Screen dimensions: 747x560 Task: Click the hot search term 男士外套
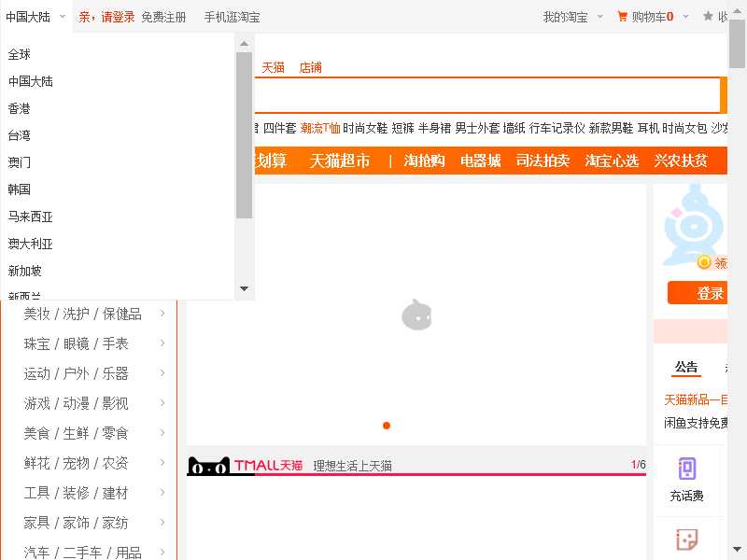tap(477, 128)
